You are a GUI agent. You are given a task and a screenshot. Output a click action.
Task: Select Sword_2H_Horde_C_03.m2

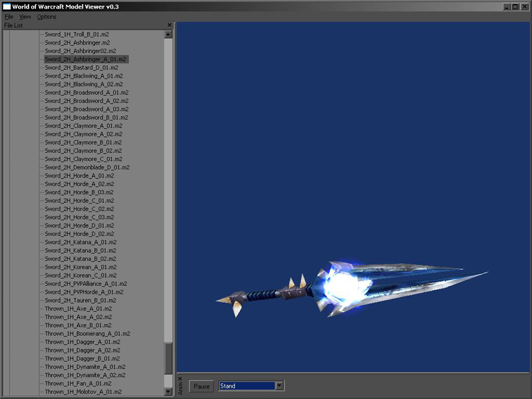pos(79,217)
